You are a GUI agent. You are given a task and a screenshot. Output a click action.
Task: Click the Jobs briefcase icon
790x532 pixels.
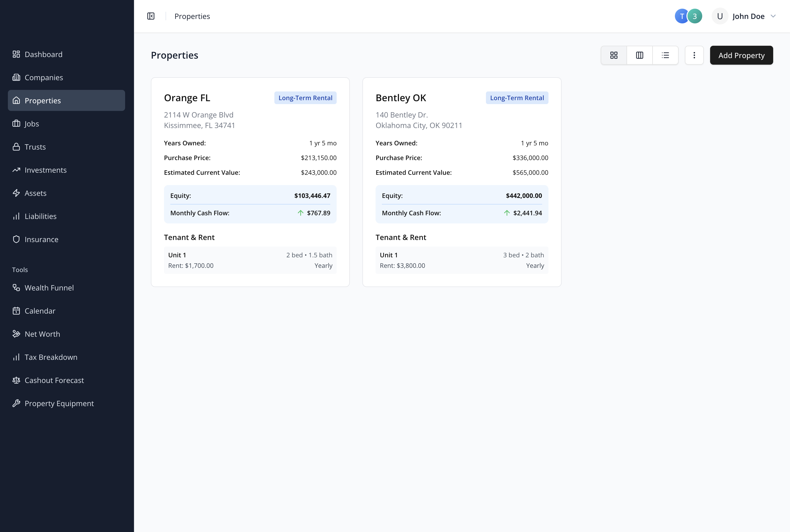click(x=16, y=124)
